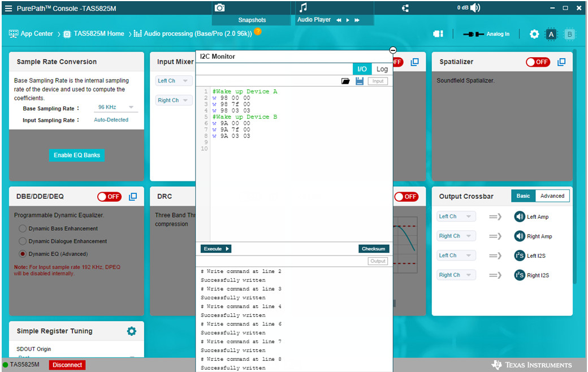This screenshot has height=372, width=588.
Task: Switch to I/O tab in I2C Monitor
Action: pos(362,69)
